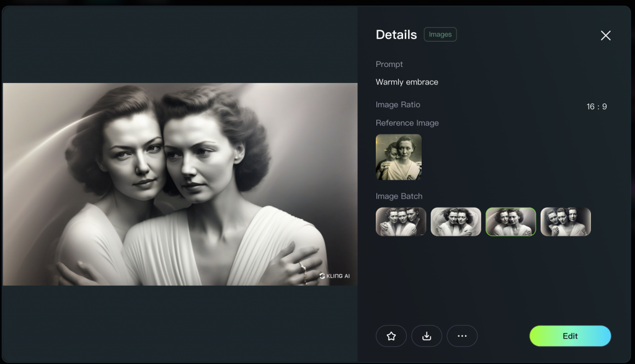
Task: Select the highlighted third Image Batch thumbnail
Action: pos(511,222)
